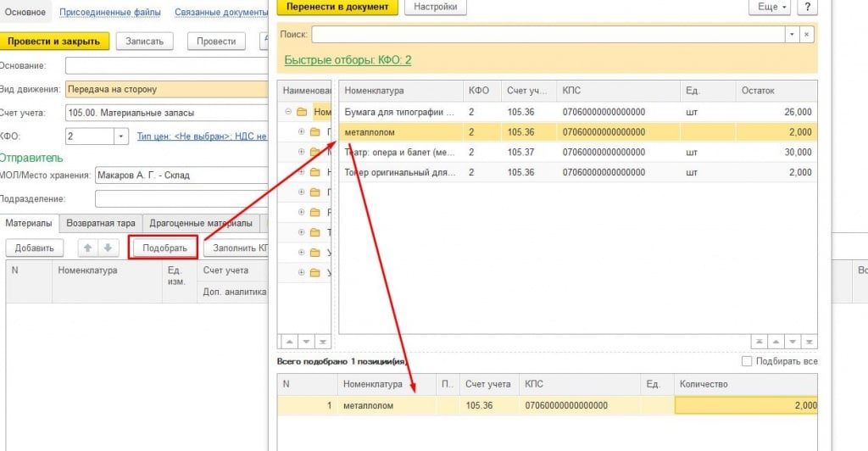The height and width of the screenshot is (451, 868).
Task: Select the 'Бумага для типографии' row
Action: click(399, 112)
